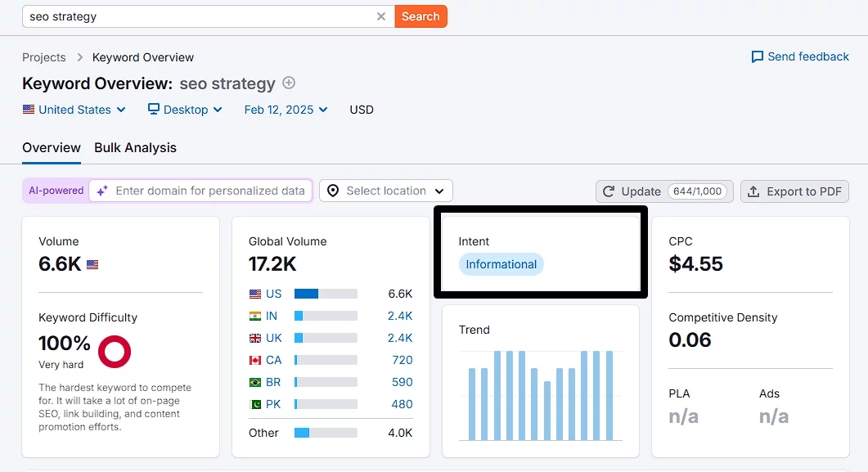Click the Other volume progress bar

coord(326,433)
